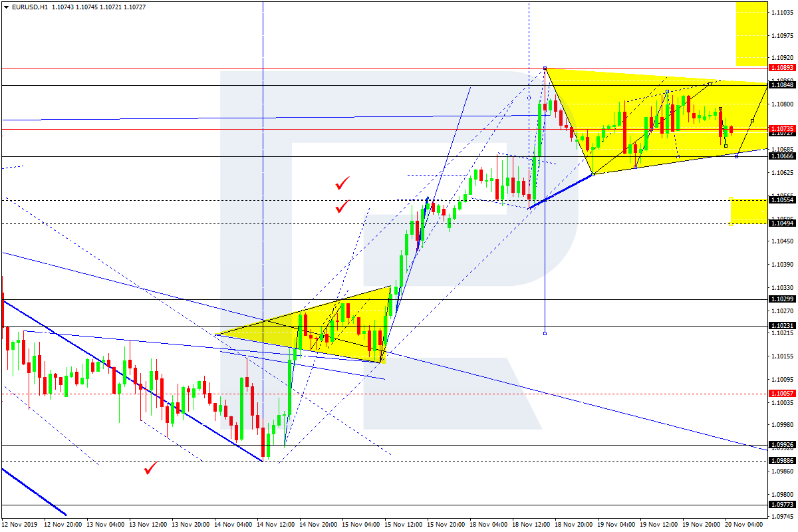Click the 1.10390 price axis value
This screenshot has height=532, width=798.
[x=783, y=265]
